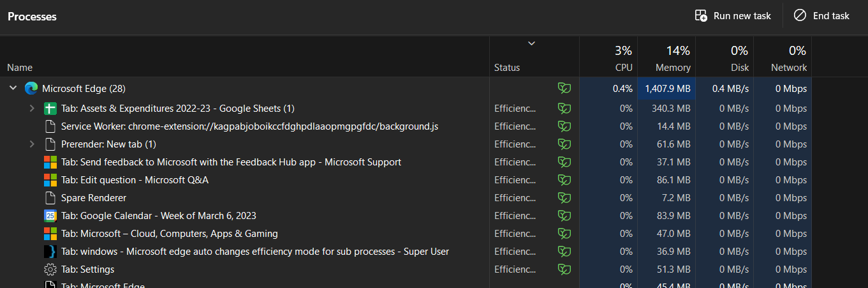Click efficiency leaf icon on Google Calendar row
Viewport: 868px width, 288px height.
564,216
